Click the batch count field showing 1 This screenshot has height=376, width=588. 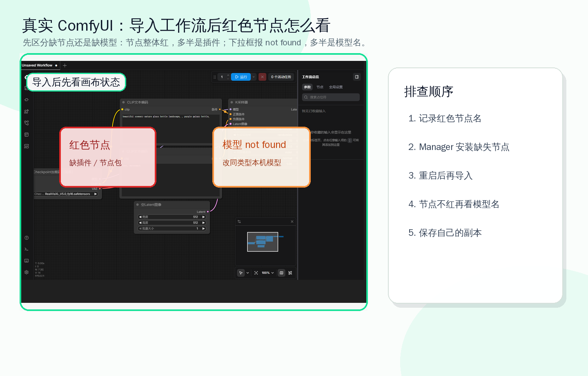222,77
